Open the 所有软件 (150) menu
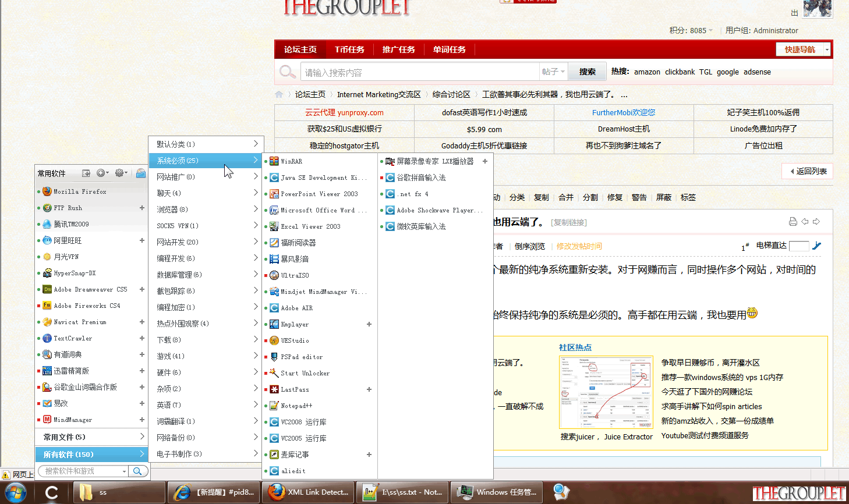 click(91, 454)
